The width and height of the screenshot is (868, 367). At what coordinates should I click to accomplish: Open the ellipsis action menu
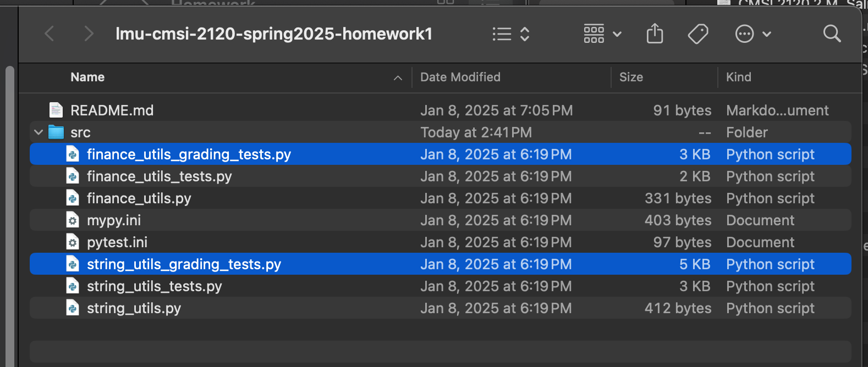753,34
